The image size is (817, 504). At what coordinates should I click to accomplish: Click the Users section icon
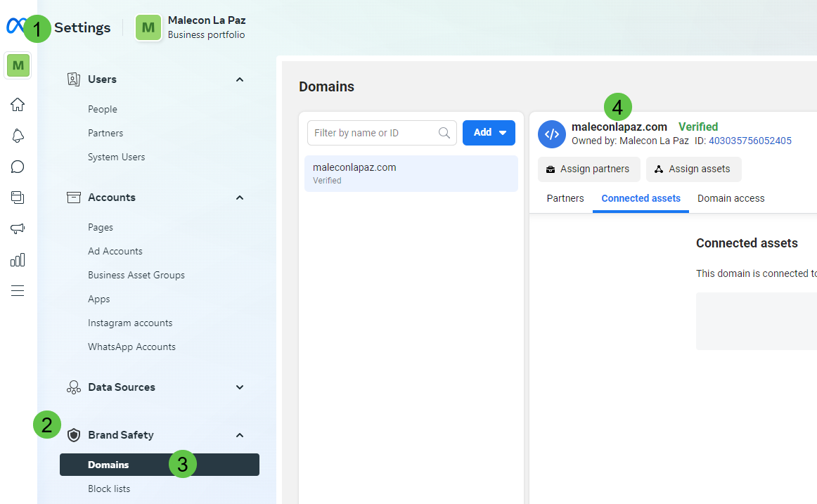pos(73,79)
